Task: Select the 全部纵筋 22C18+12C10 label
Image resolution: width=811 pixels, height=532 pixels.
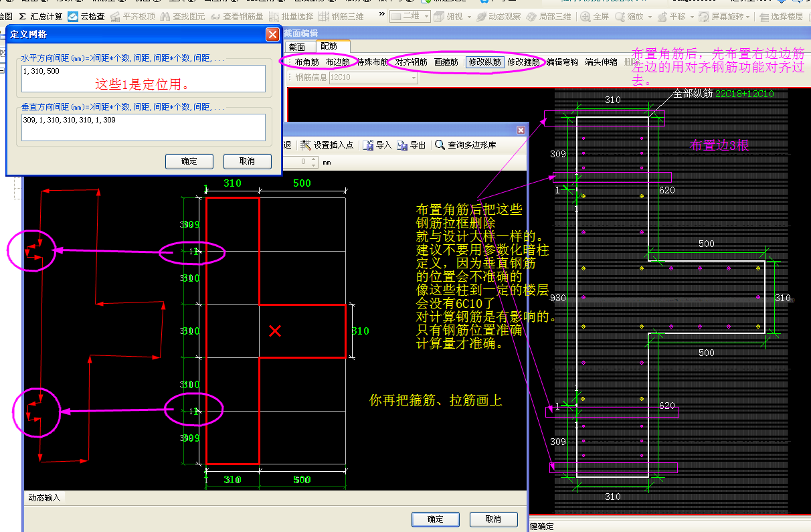Action: [x=723, y=94]
